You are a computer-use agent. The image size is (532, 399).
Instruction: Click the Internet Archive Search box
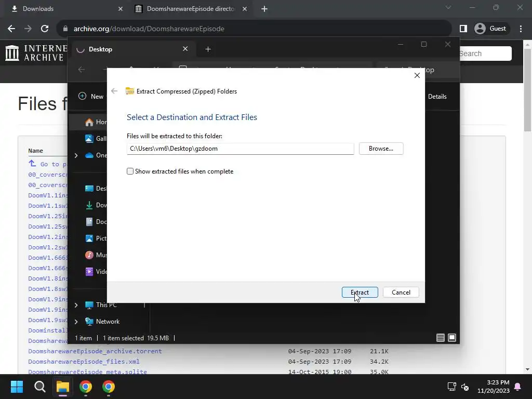coord(485,54)
